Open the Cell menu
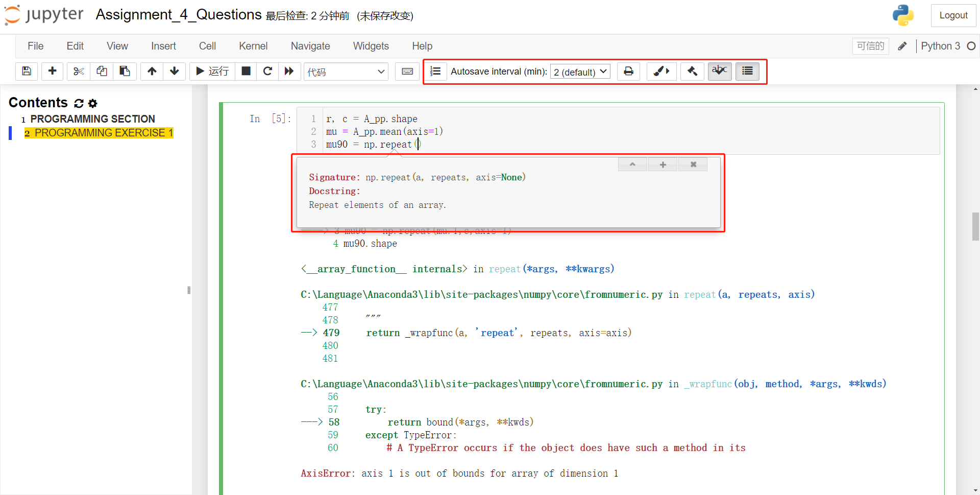980x495 pixels. [207, 46]
